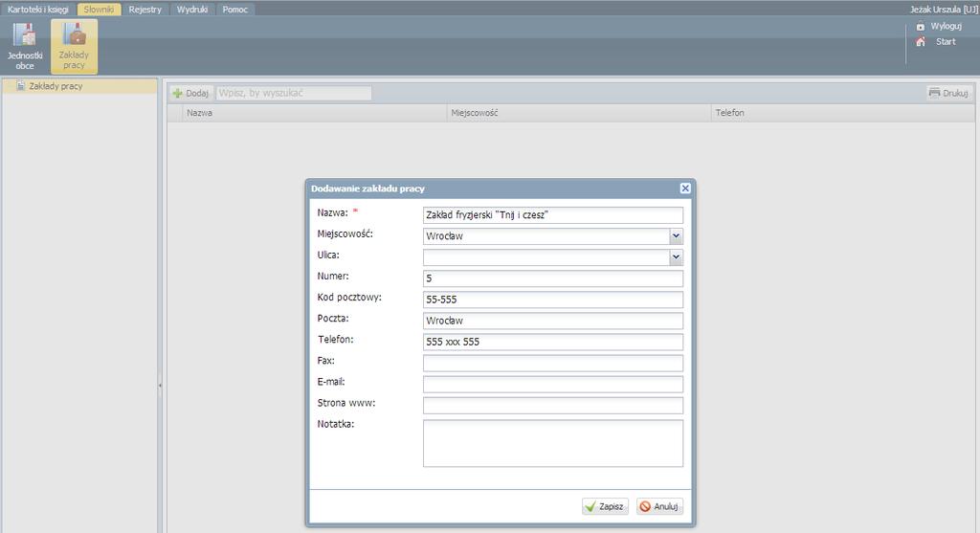Click the Nazwa column header
The width and height of the screenshot is (980, 533).
315,113
